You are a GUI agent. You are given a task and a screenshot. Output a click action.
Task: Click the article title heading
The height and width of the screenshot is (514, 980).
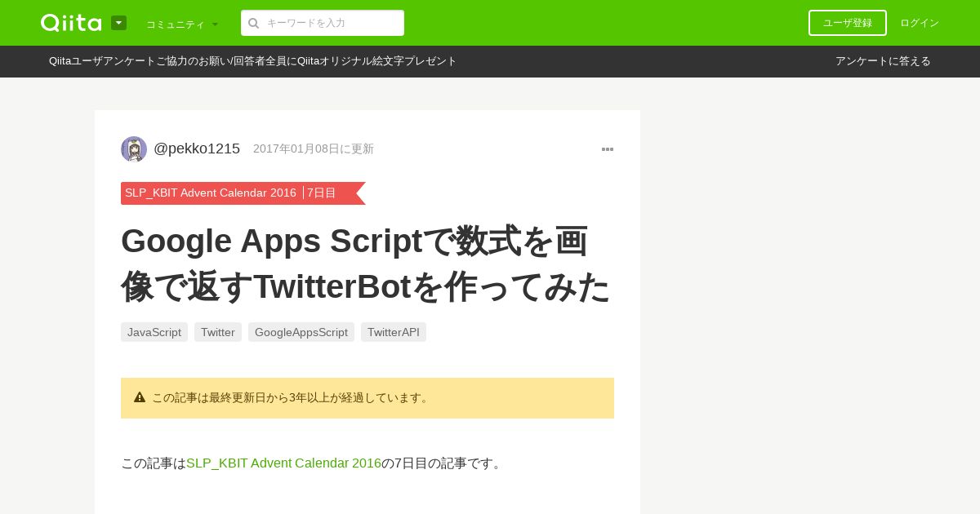tap(366, 264)
